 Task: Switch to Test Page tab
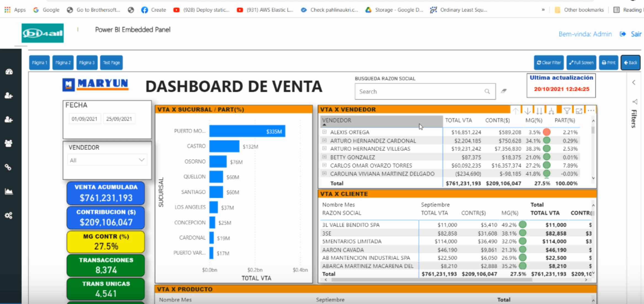click(x=111, y=63)
